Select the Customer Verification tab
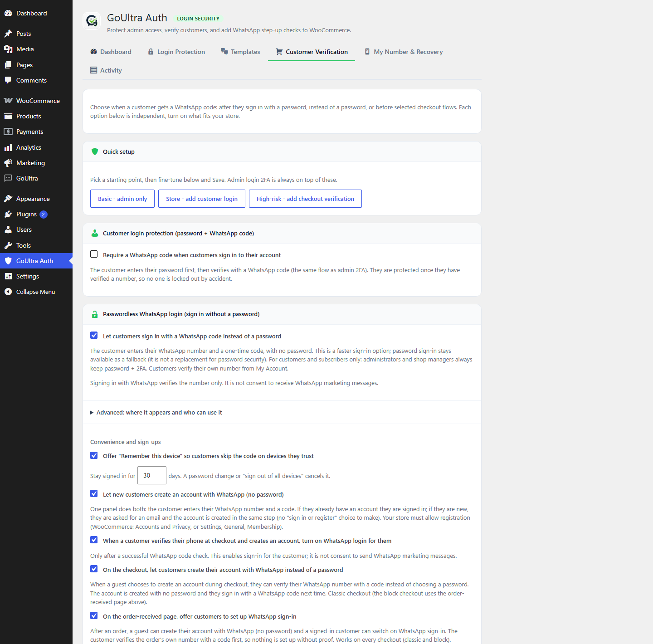This screenshot has width=653, height=644. 312,52
